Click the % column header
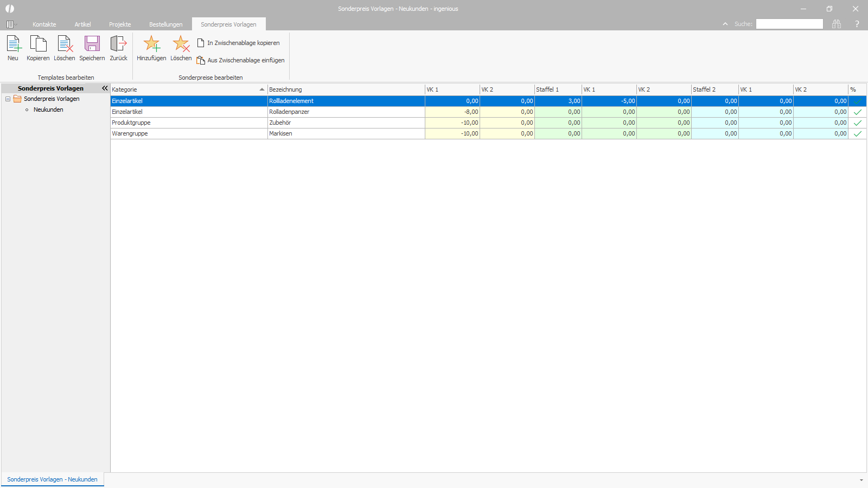868x488 pixels. coord(857,89)
